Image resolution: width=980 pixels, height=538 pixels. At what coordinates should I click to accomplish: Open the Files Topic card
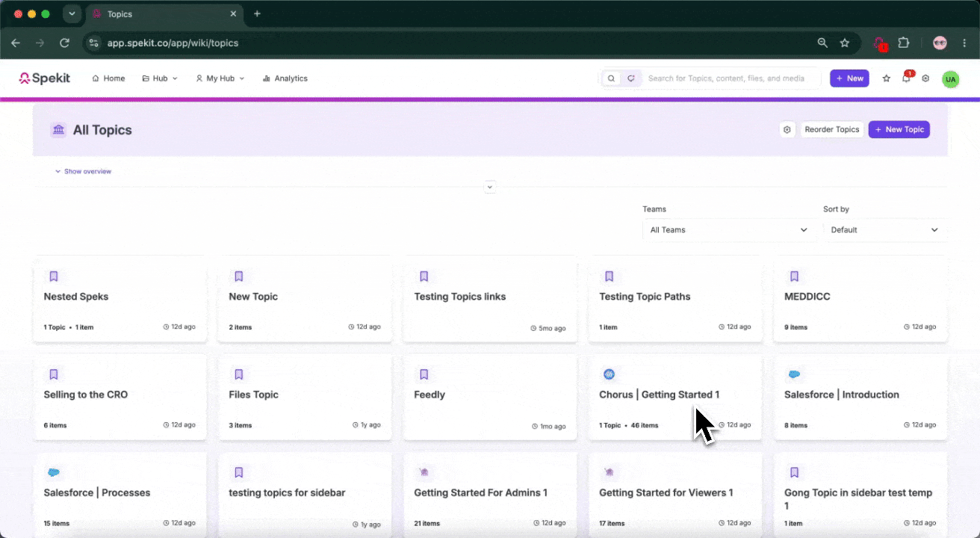(x=305, y=397)
